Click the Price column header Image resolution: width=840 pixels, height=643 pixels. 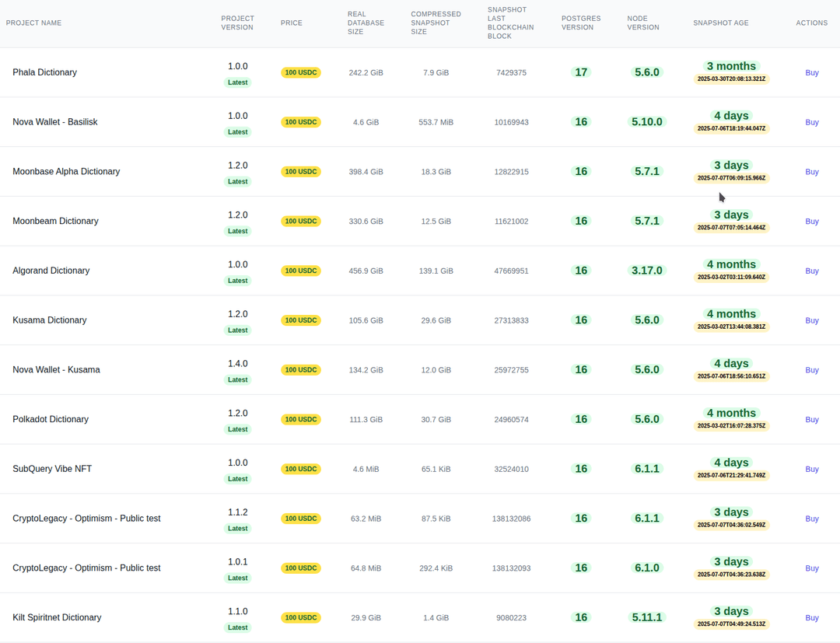(x=291, y=23)
